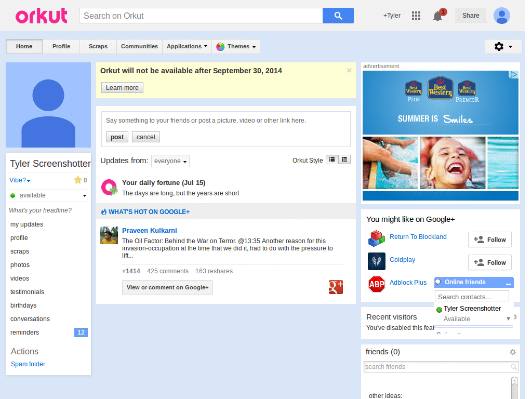Focus the Search on Orkut field
The image size is (532, 399).
(201, 16)
